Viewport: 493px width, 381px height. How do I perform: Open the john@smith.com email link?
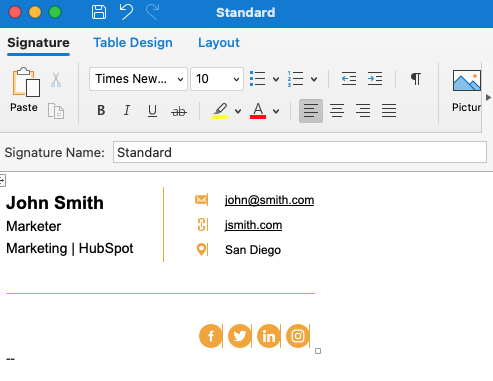[x=269, y=200]
